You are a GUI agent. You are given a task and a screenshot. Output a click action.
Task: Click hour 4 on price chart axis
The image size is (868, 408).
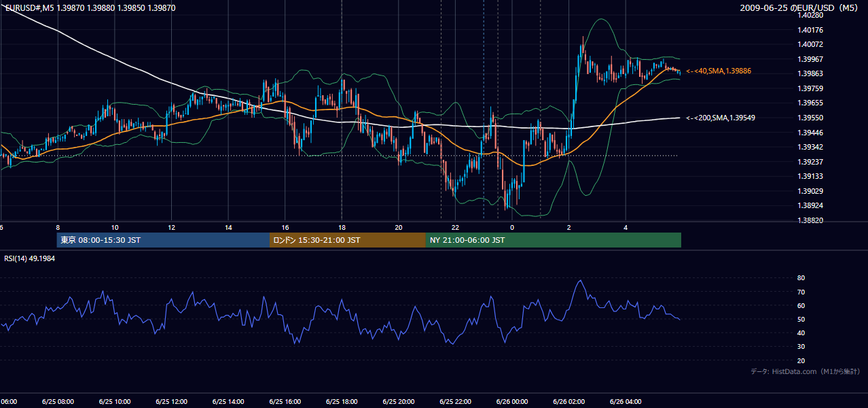(x=626, y=227)
